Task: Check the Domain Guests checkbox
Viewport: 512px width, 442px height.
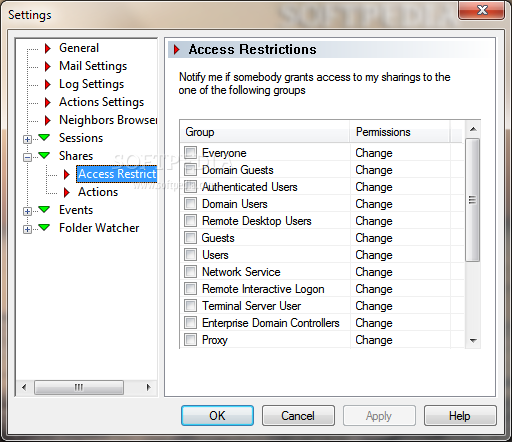Action: (x=190, y=170)
